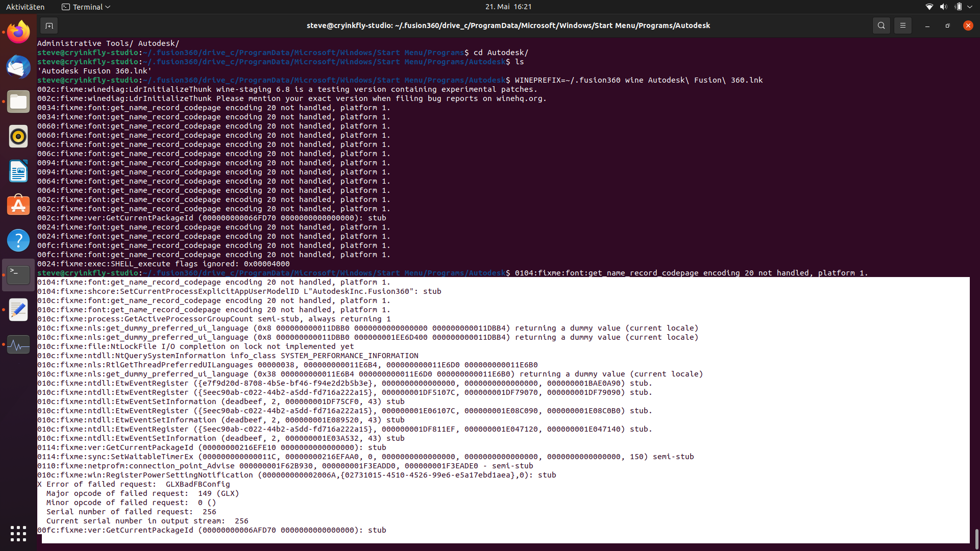The width and height of the screenshot is (980, 551).
Task: Open LibreOffice Writer from dock
Action: (18, 171)
